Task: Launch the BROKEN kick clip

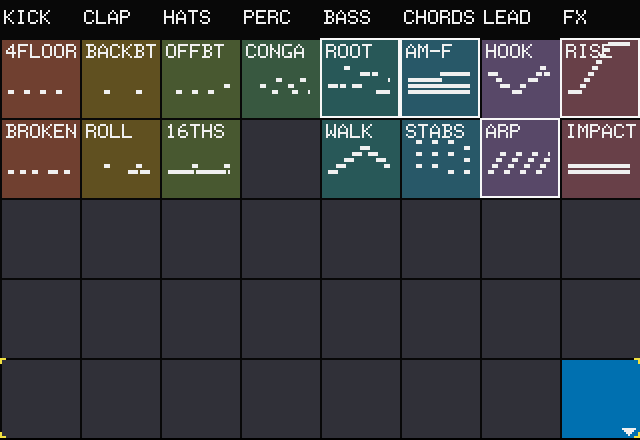Action: (41, 158)
